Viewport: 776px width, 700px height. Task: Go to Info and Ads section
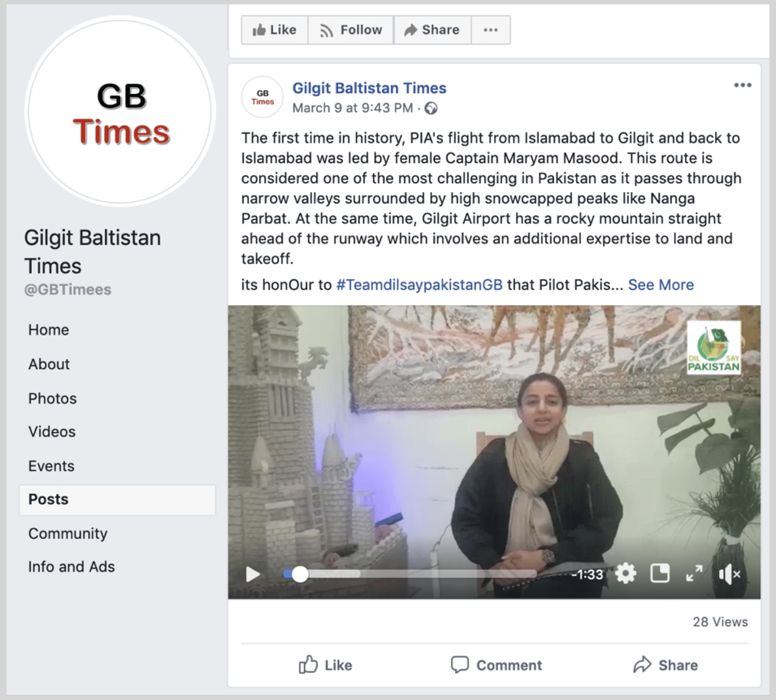tap(71, 566)
